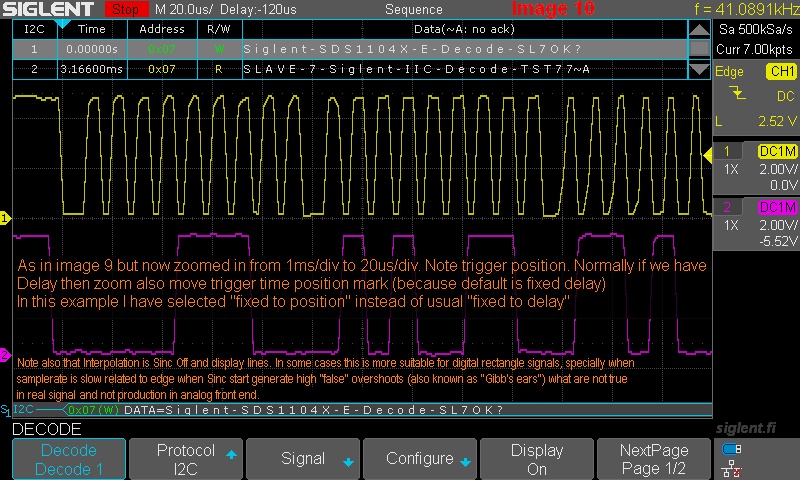This screenshot has height=480, width=800.
Task: Go to NextPage Page 1/2
Action: 654,459
